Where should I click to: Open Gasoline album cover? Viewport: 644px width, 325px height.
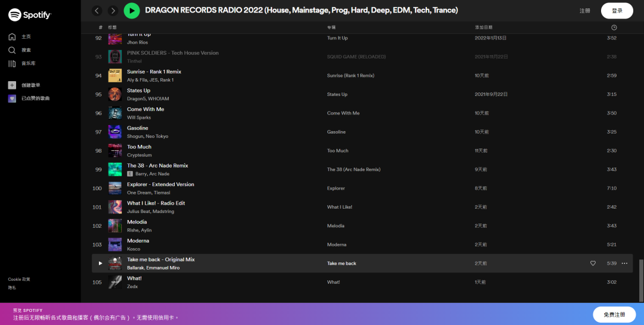115,132
